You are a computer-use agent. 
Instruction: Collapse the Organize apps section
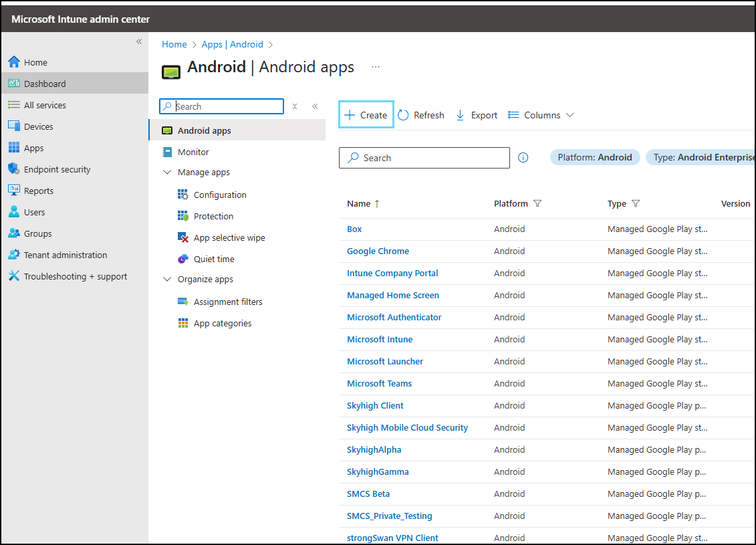pos(167,280)
